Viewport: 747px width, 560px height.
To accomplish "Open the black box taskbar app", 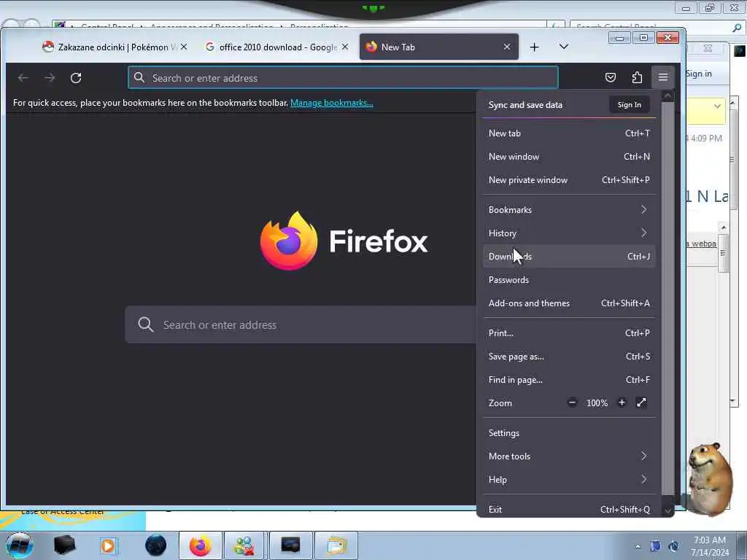I will [64, 545].
